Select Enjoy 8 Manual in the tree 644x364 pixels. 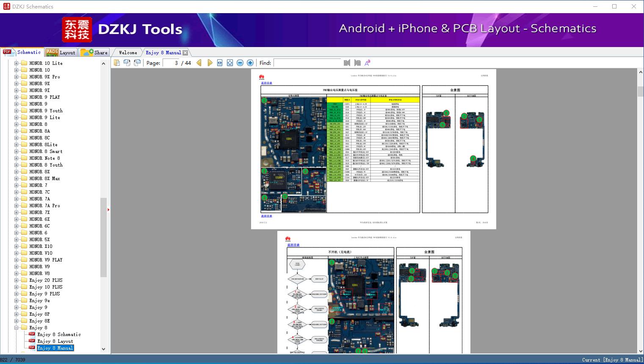(55, 348)
